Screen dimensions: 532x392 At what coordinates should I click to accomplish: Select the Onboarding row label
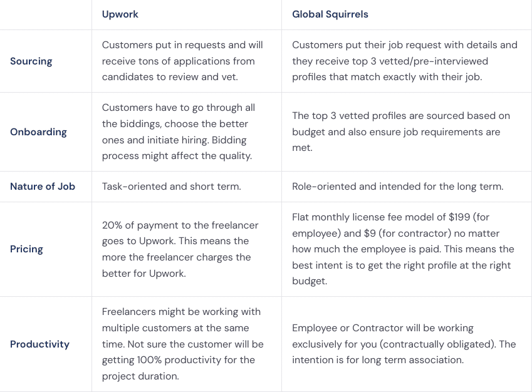click(x=38, y=132)
